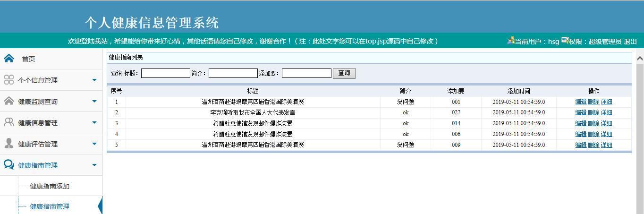Click the chat bubble icon for 健康指南管理

pos(9,165)
